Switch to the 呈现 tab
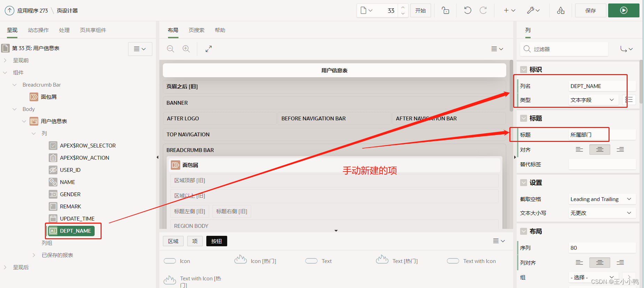 point(12,30)
